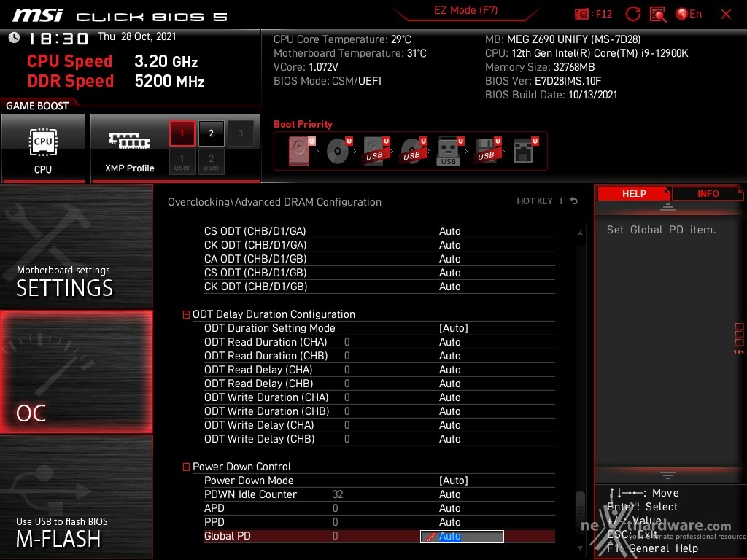Switch to the INFO tab
This screenshot has height=560, width=747.
(x=708, y=194)
